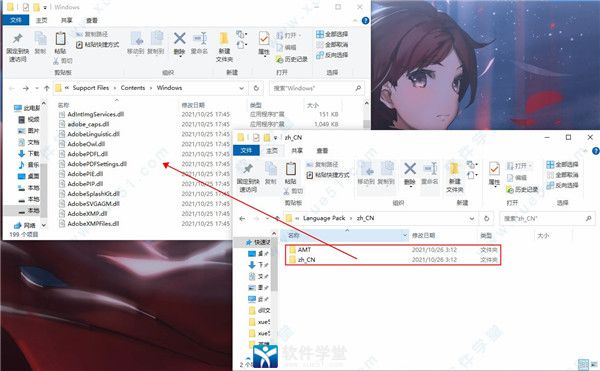Expand address history dropdown in zh_CN window

point(472,218)
